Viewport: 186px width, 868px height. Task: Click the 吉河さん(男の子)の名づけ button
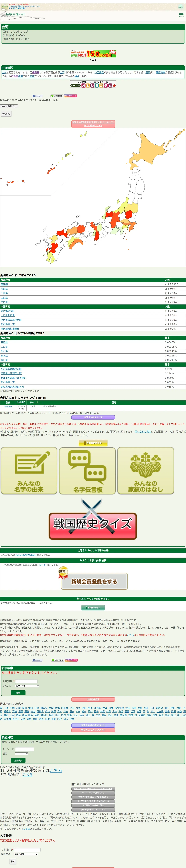click(93, 726)
